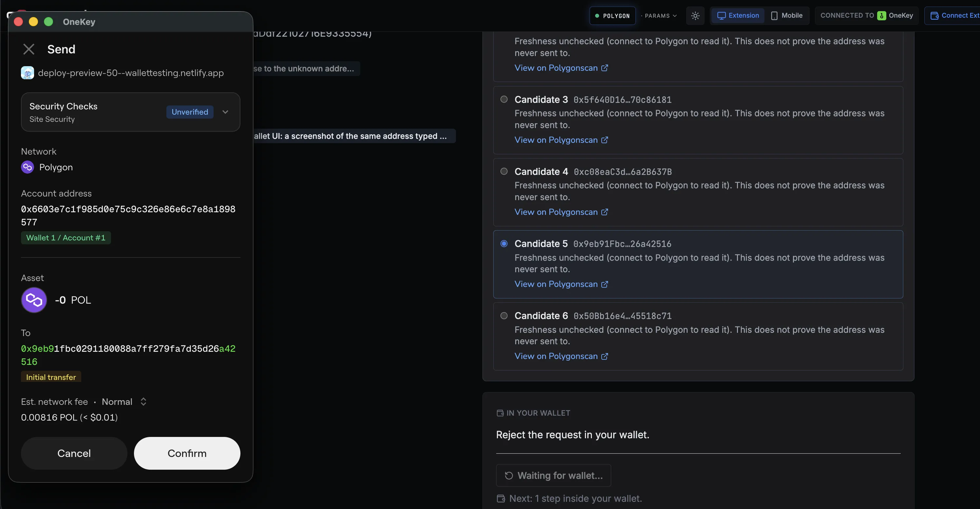The height and width of the screenshot is (509, 980).
Task: Click external-link icon beside Candidate 6 Polygonscan
Action: click(605, 356)
